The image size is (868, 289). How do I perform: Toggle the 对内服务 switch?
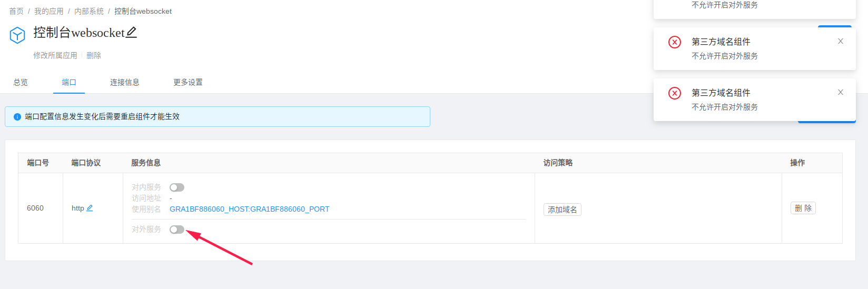[177, 187]
